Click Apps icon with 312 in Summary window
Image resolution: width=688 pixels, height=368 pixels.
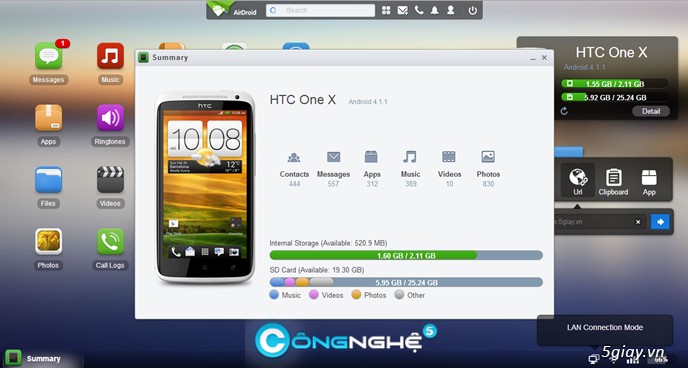click(x=371, y=157)
